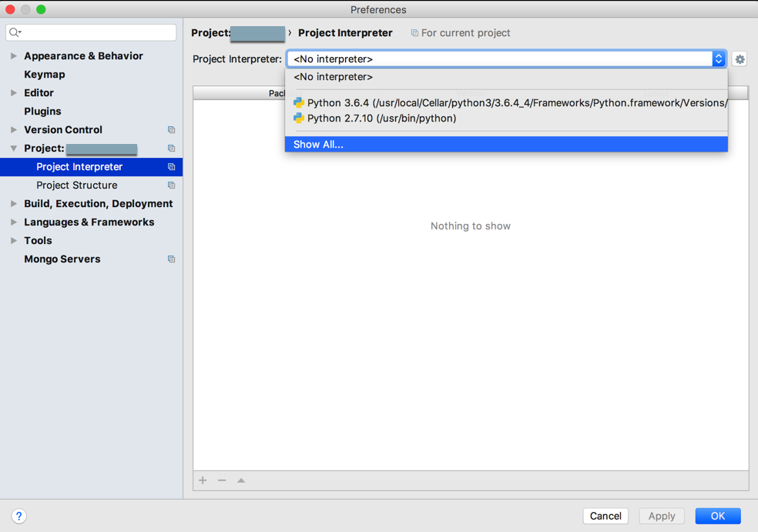Open Plugins settings page
Screen dimensions: 758x532
42,111
